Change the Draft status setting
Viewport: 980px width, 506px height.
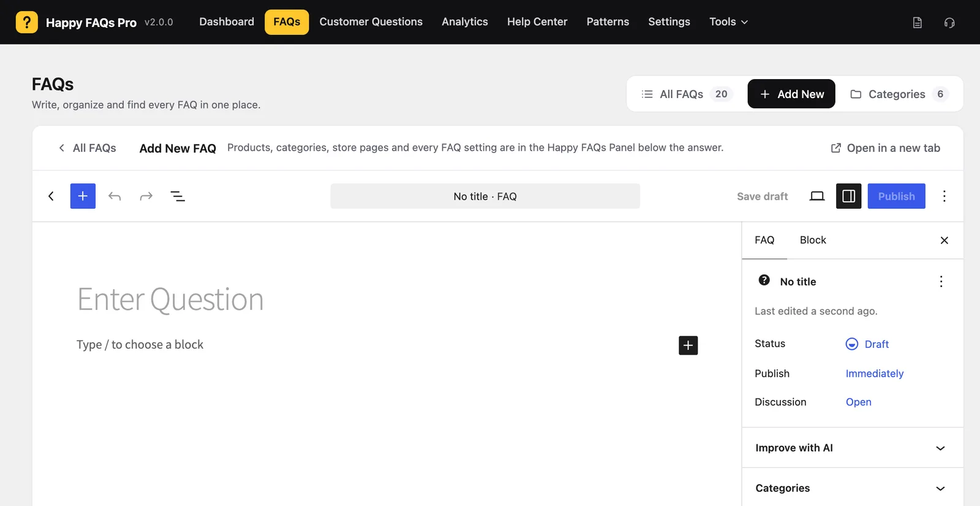pos(867,344)
